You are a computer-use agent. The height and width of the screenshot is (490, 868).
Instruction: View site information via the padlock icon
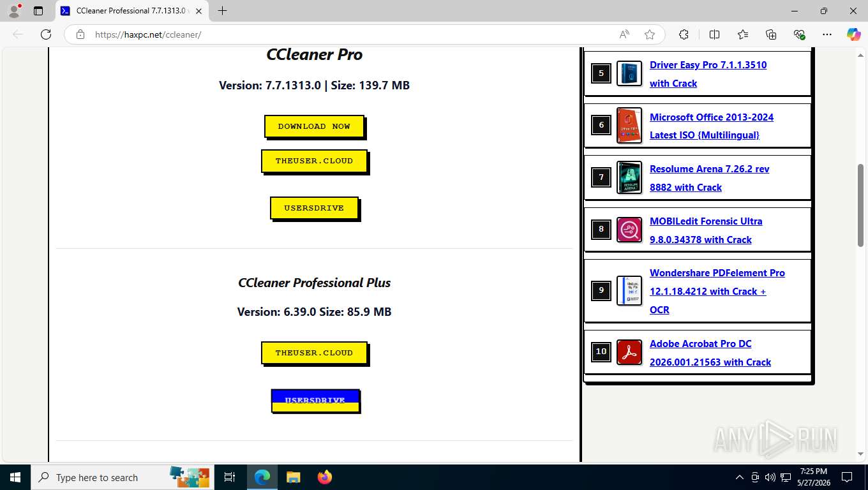pos(80,34)
